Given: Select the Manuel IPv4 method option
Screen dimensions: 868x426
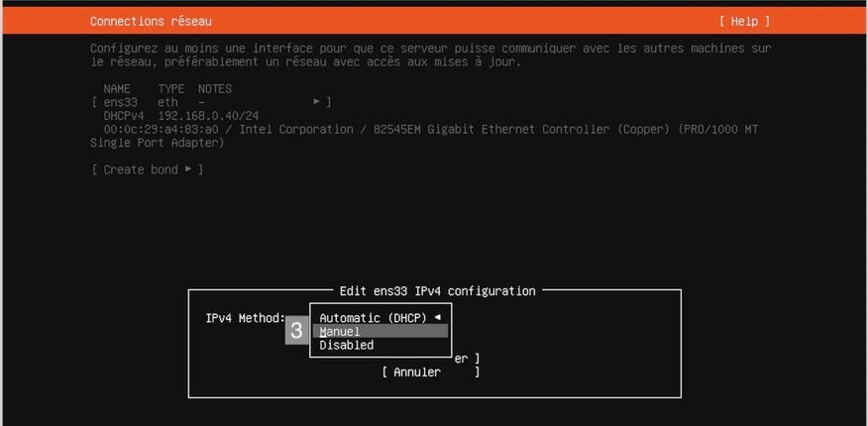Looking at the screenshot, I should click(x=341, y=332).
